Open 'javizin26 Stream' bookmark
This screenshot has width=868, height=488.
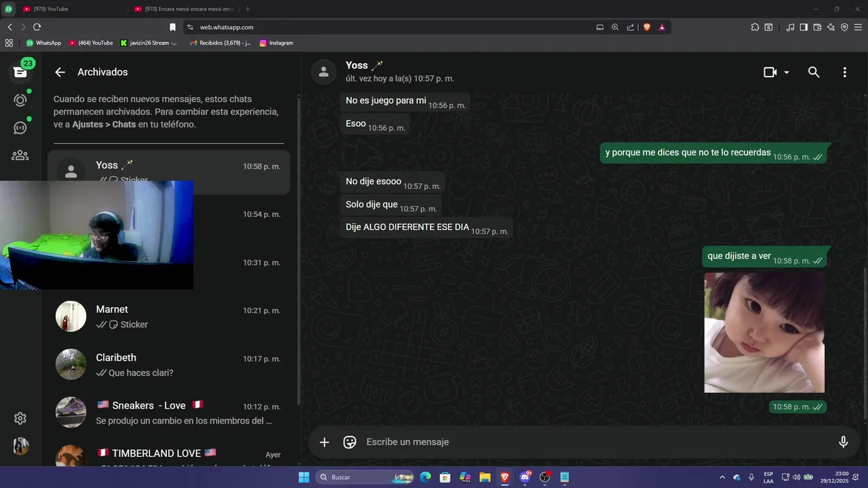pyautogui.click(x=149, y=43)
